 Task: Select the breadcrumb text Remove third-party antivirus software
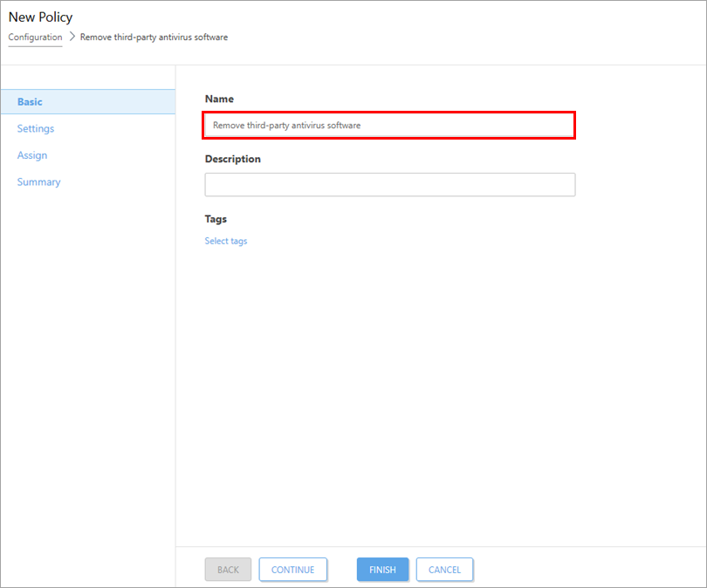coord(154,38)
